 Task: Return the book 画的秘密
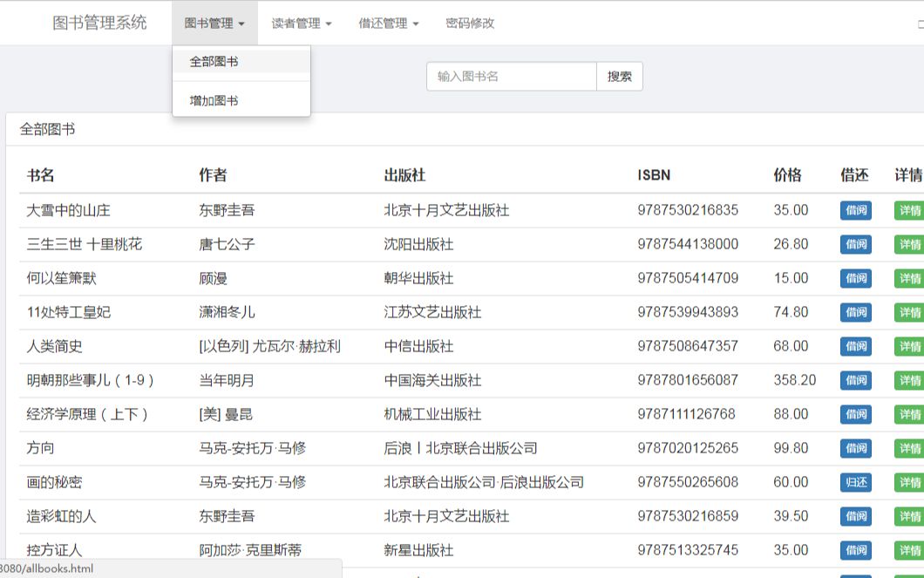point(855,481)
